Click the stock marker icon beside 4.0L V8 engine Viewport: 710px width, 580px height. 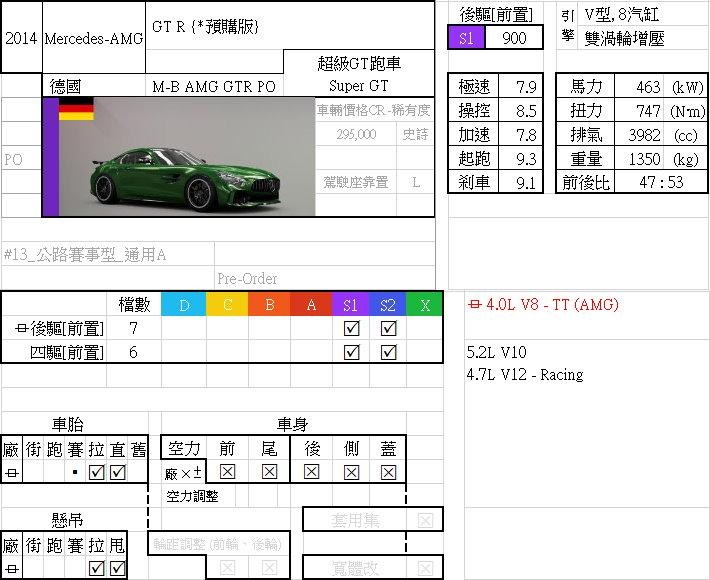[474, 304]
